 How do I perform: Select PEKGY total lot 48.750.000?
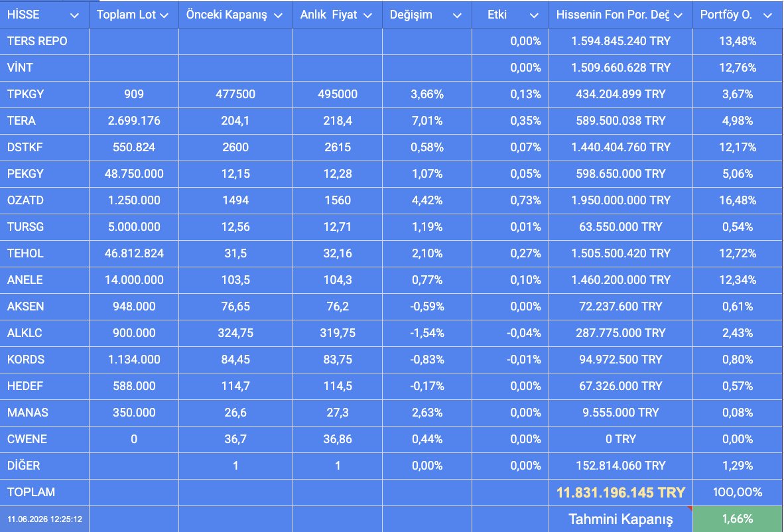coord(134,174)
